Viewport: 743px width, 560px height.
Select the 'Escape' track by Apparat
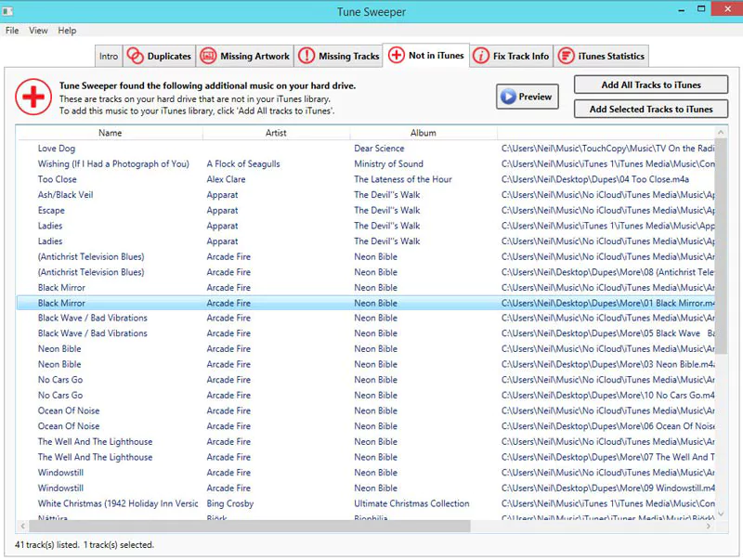(x=51, y=211)
